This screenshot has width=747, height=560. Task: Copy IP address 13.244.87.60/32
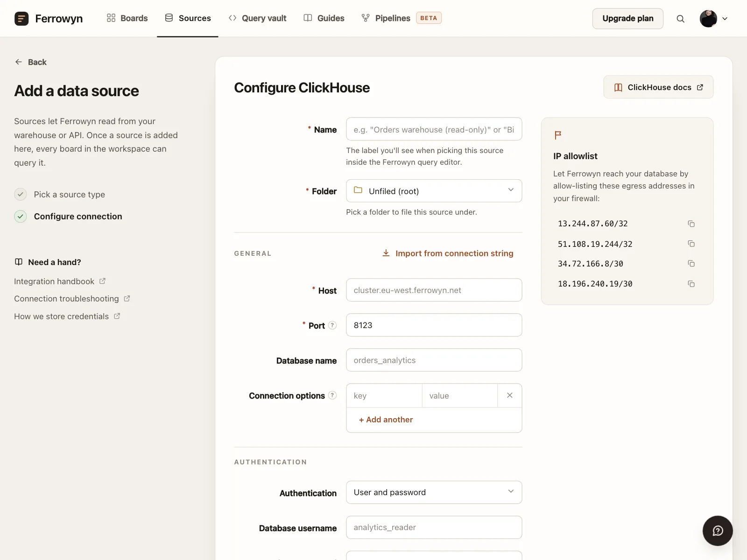pos(691,224)
